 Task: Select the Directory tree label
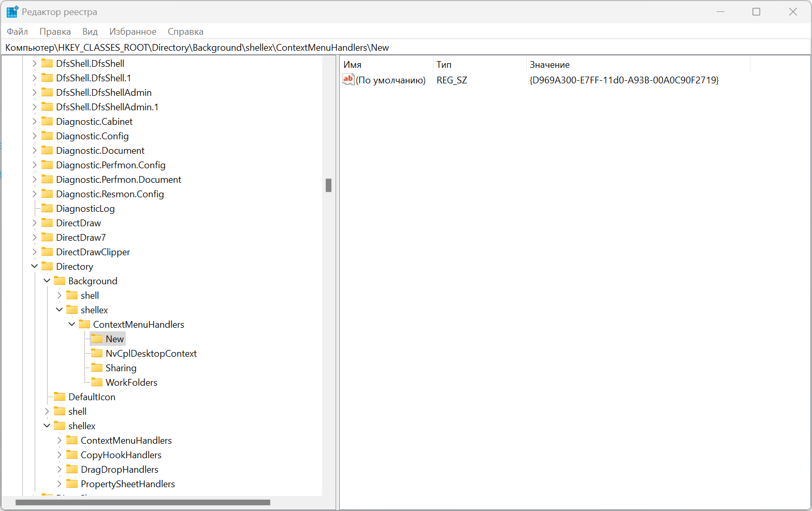(75, 266)
